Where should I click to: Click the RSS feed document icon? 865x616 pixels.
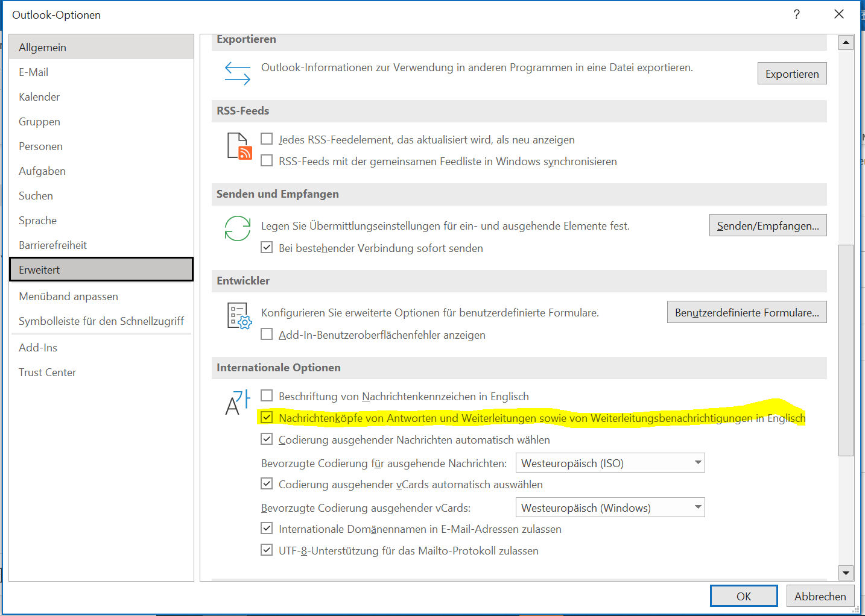(x=239, y=146)
